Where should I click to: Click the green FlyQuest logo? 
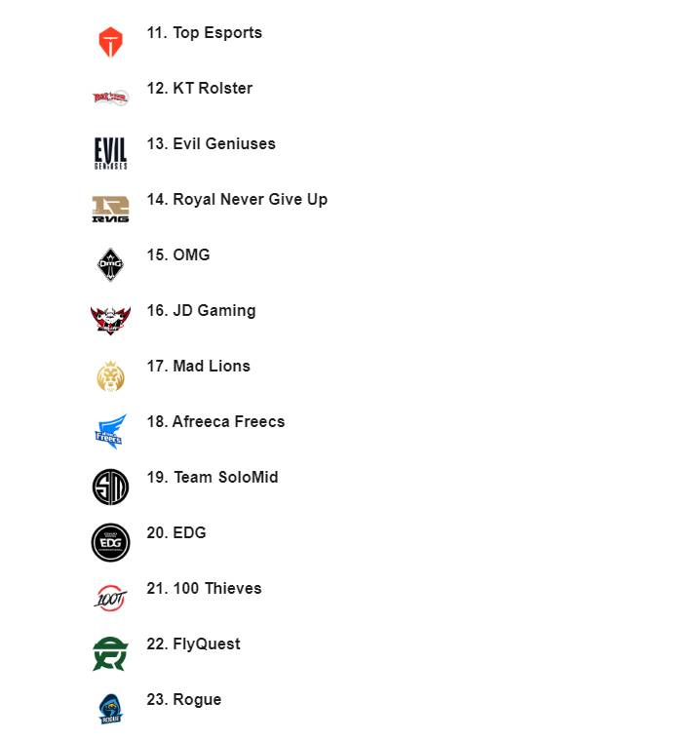110,653
